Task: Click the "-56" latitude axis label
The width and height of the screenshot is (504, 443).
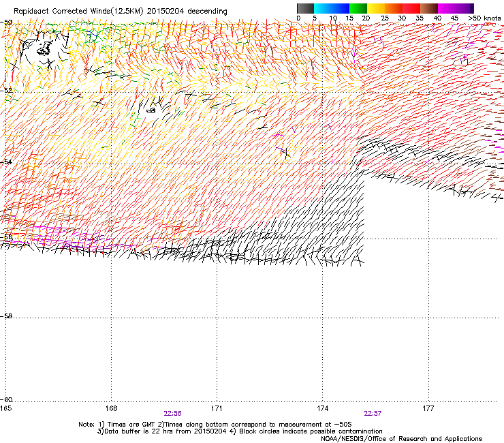Action: (x=6, y=237)
